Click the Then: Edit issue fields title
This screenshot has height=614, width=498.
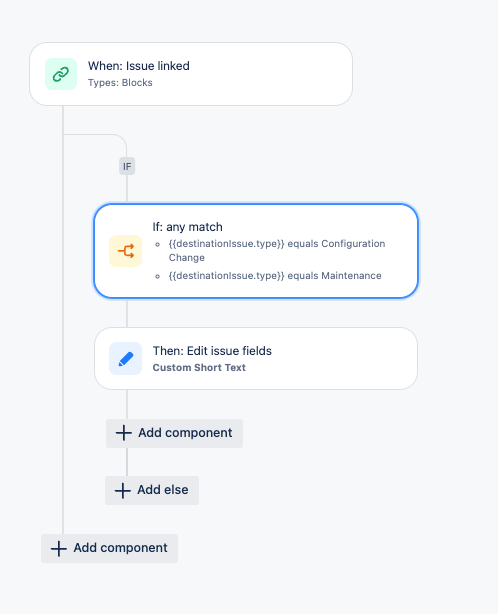tap(212, 351)
